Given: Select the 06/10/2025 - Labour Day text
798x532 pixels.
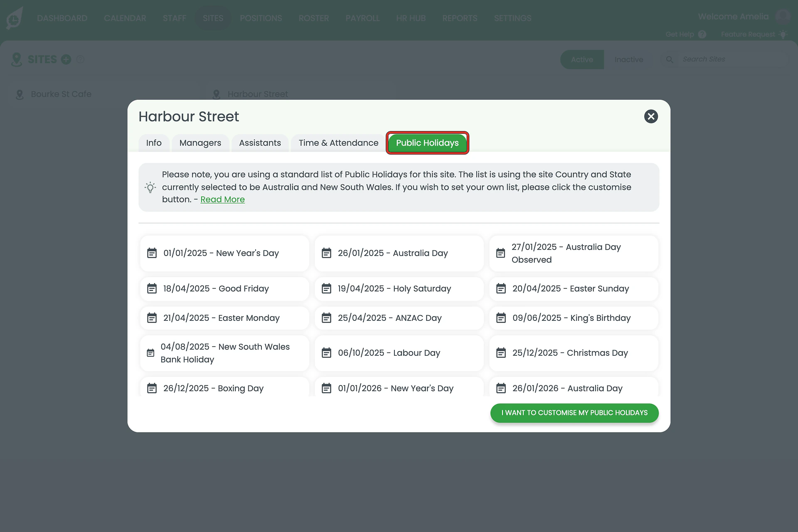Looking at the screenshot, I should point(389,353).
